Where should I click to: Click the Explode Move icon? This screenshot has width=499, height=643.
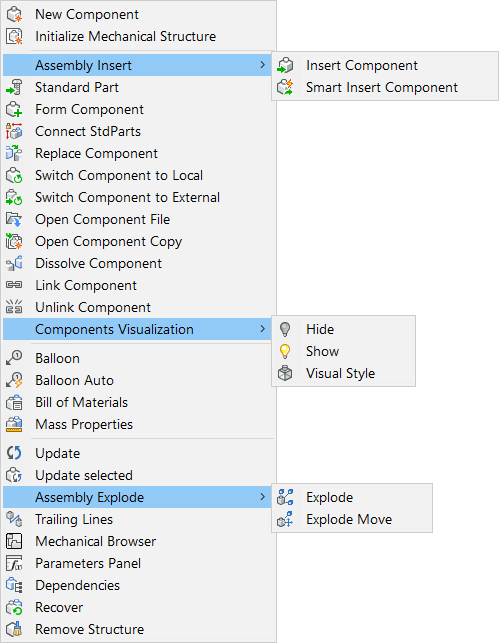coord(285,519)
